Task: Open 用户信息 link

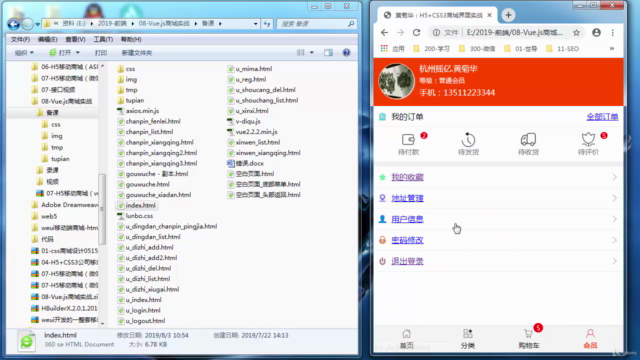Action: [x=407, y=219]
